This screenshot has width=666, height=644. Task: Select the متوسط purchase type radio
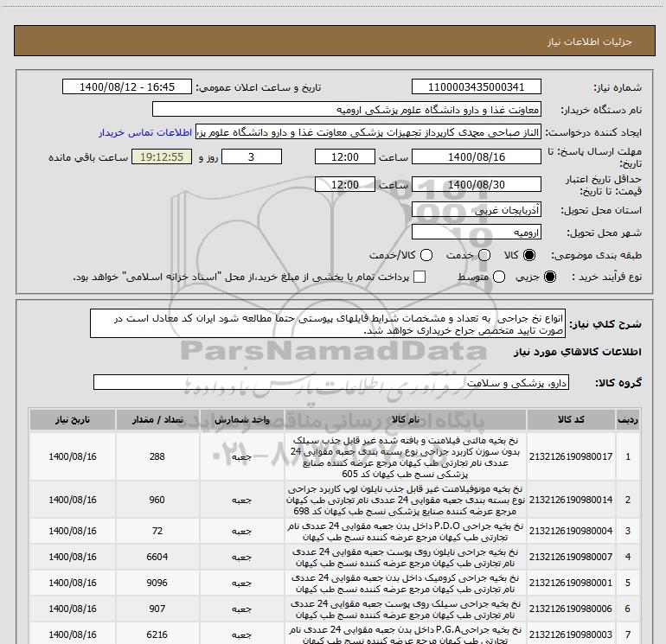tap(496, 277)
